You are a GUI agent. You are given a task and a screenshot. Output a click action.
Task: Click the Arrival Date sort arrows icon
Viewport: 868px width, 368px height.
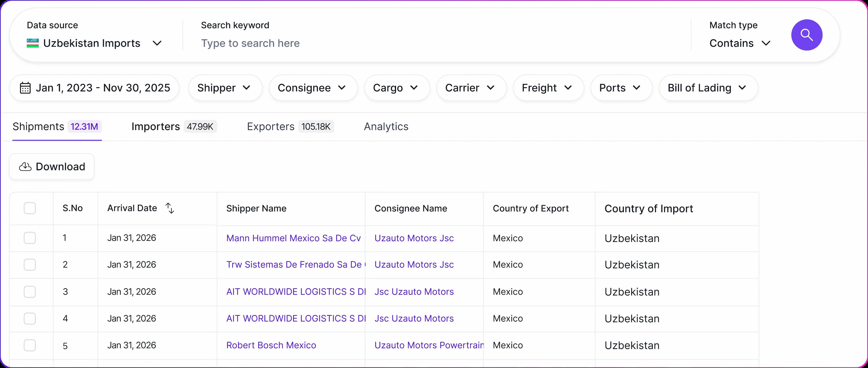[170, 208]
